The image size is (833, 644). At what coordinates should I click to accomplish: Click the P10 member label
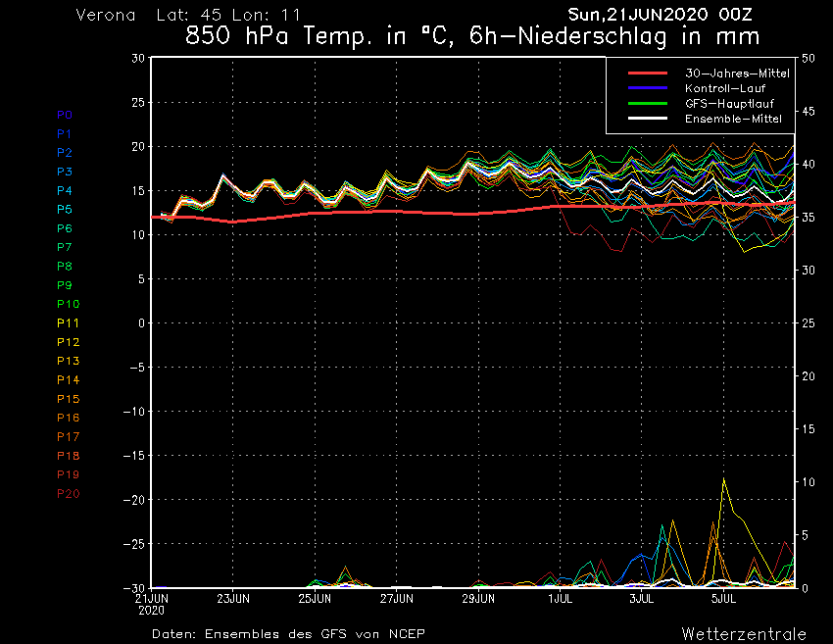[x=68, y=304]
